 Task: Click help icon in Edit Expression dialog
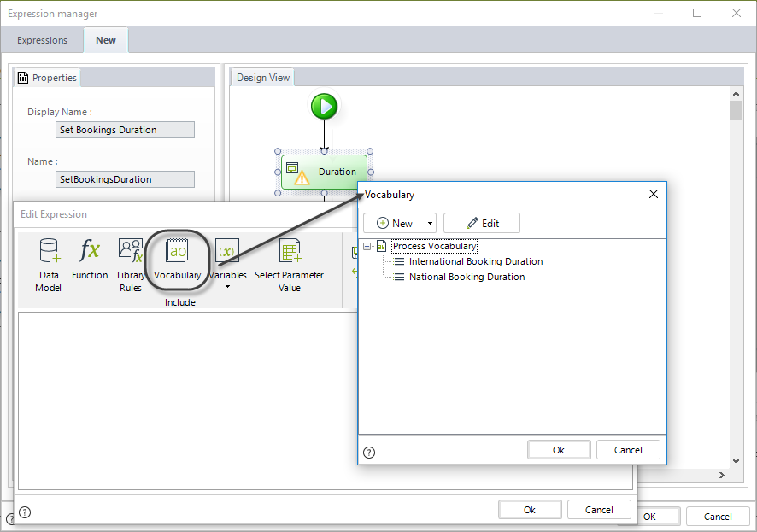[25, 512]
